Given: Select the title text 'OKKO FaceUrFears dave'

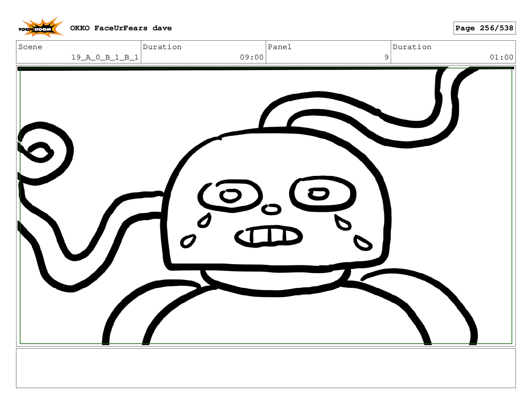Looking at the screenshot, I should 121,28.
